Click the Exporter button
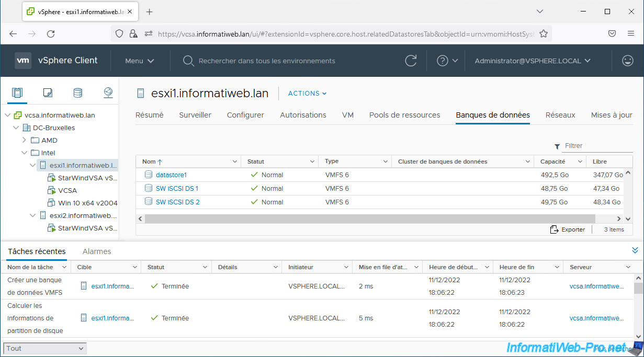The height and width of the screenshot is (357, 644). pyautogui.click(x=568, y=229)
